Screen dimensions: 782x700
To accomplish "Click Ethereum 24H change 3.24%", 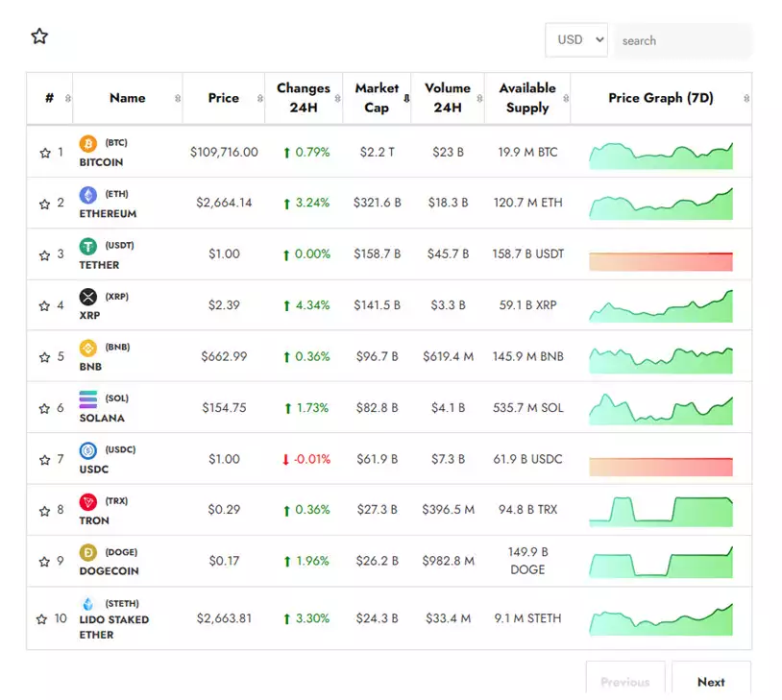I will 306,203.
